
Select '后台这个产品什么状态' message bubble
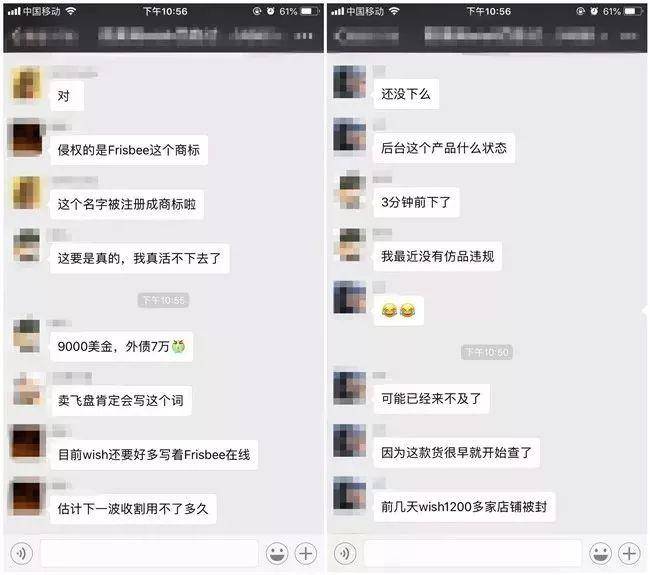(x=444, y=148)
